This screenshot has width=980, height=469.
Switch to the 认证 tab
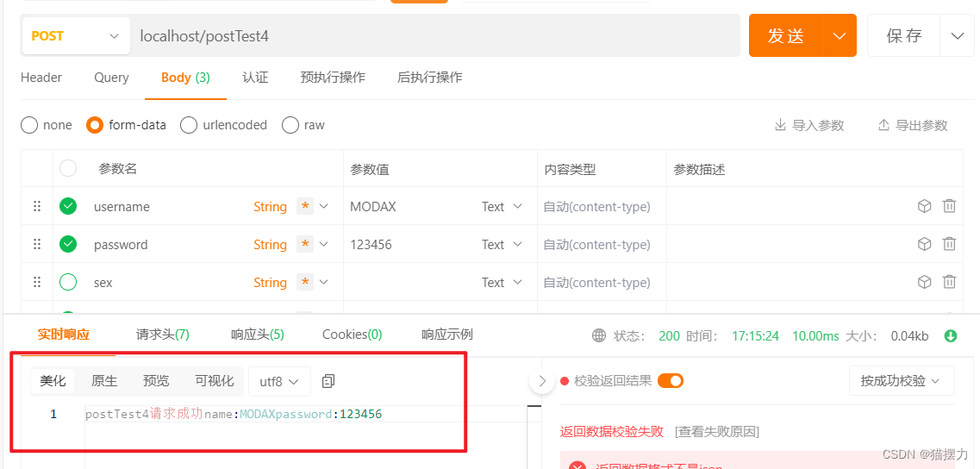[x=255, y=78]
